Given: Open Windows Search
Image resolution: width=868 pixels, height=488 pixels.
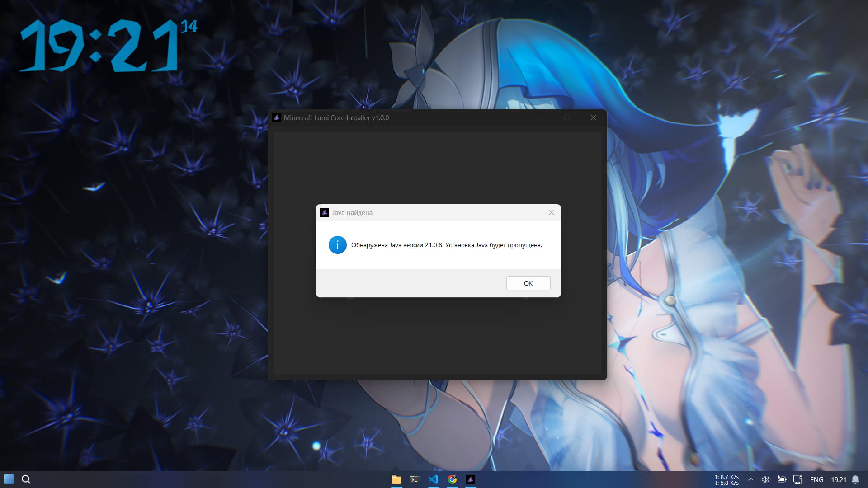Looking at the screenshot, I should pyautogui.click(x=27, y=479).
